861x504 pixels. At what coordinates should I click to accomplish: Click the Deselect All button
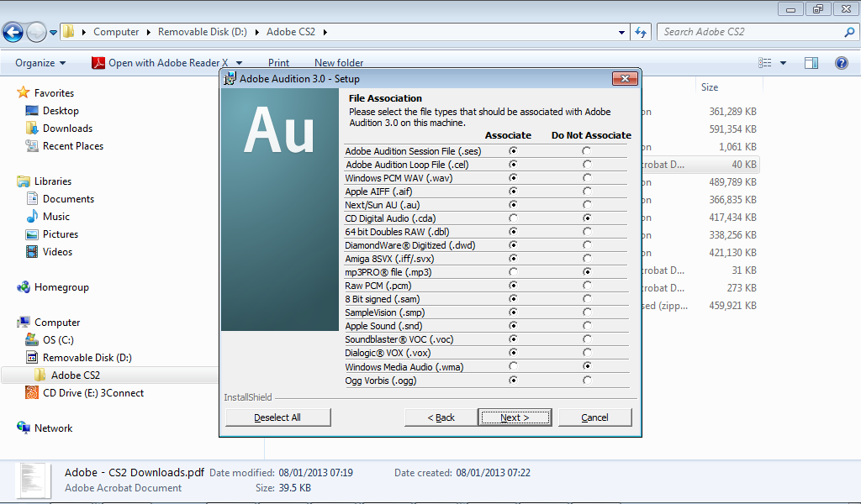click(x=277, y=417)
